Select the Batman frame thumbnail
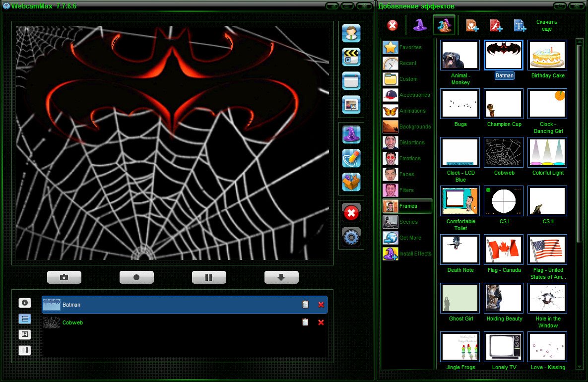The width and height of the screenshot is (588, 382). click(504, 55)
